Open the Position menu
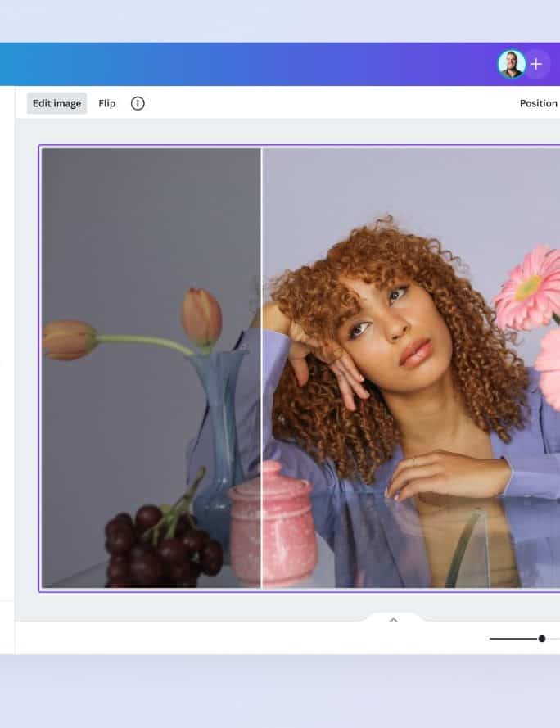The height and width of the screenshot is (728, 560). pyautogui.click(x=538, y=103)
